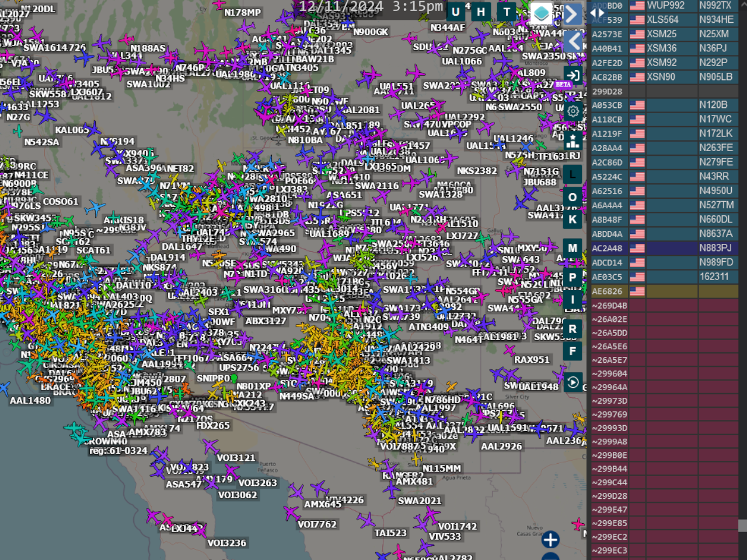Click registration N17WC in the table
Viewport: 747px width, 560px height.
point(715,119)
